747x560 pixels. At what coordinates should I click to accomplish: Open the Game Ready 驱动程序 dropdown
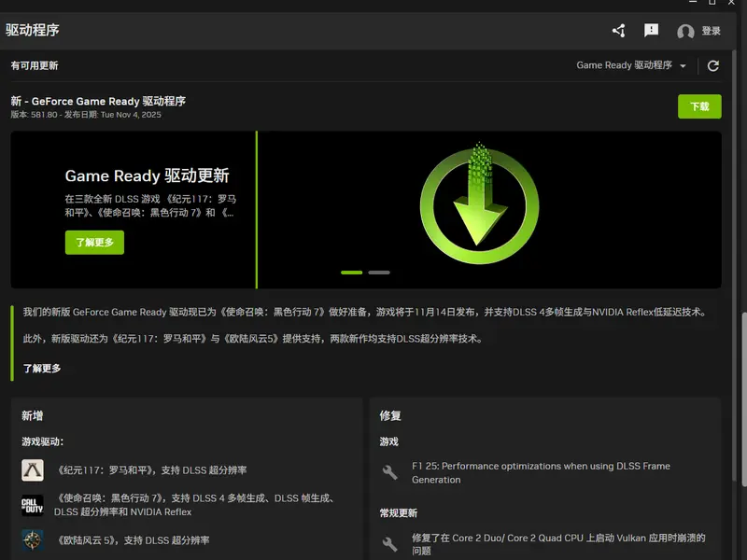point(631,65)
